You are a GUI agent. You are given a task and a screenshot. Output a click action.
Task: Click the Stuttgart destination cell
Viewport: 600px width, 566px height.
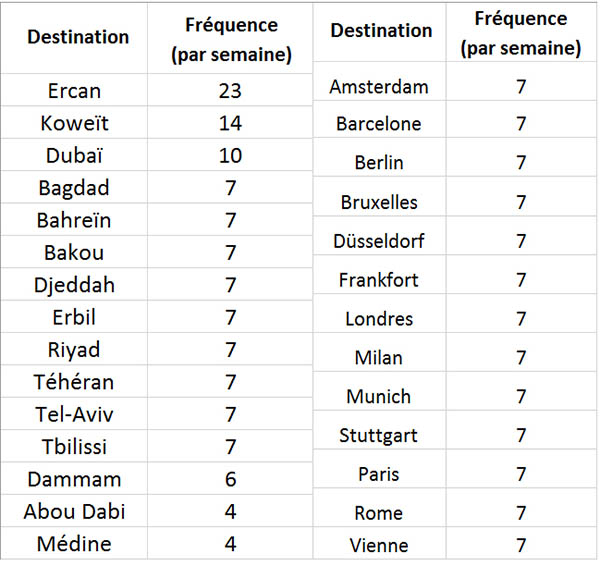click(379, 435)
